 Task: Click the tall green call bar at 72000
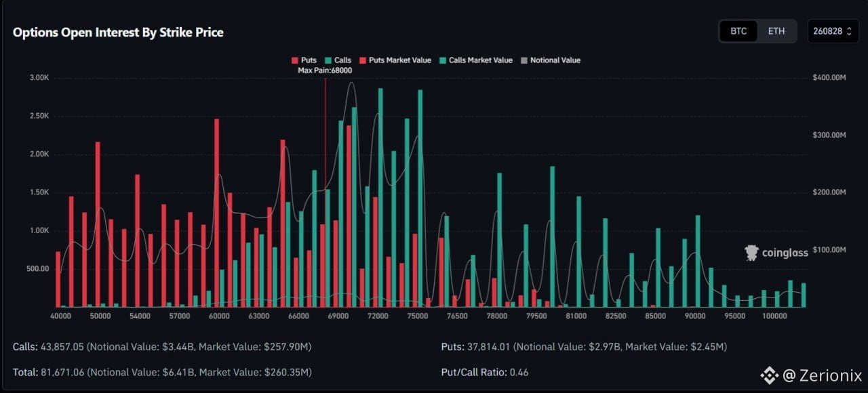380,198
